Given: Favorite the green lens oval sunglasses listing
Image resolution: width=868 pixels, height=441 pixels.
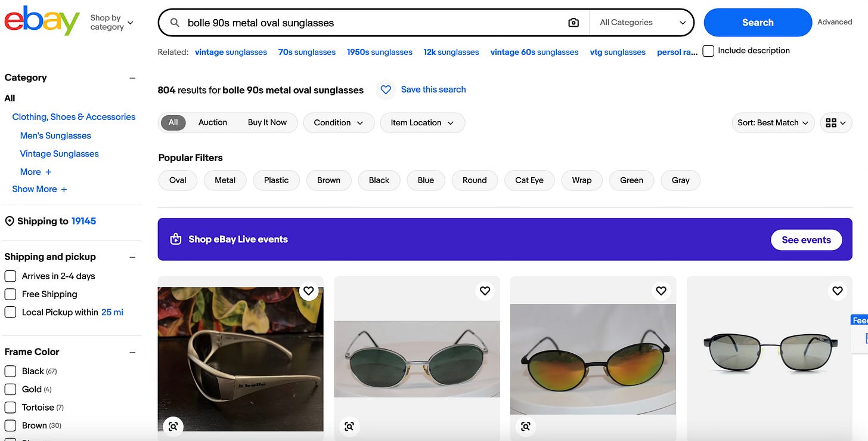Looking at the screenshot, I should coord(485,291).
